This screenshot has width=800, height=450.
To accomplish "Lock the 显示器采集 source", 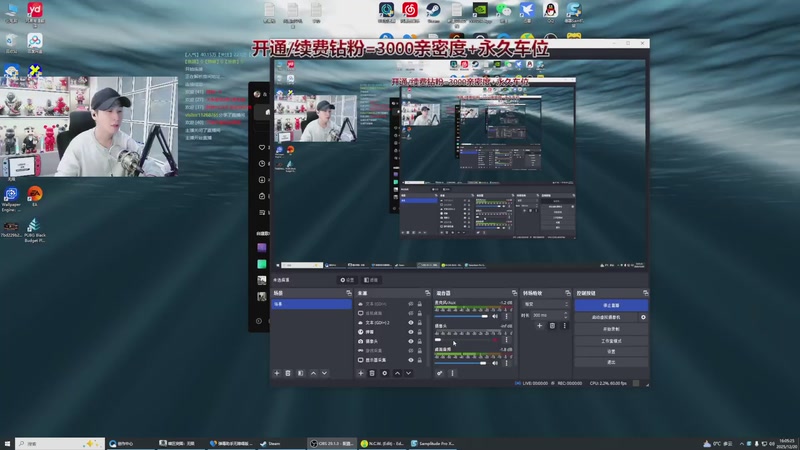I will click(x=420, y=360).
